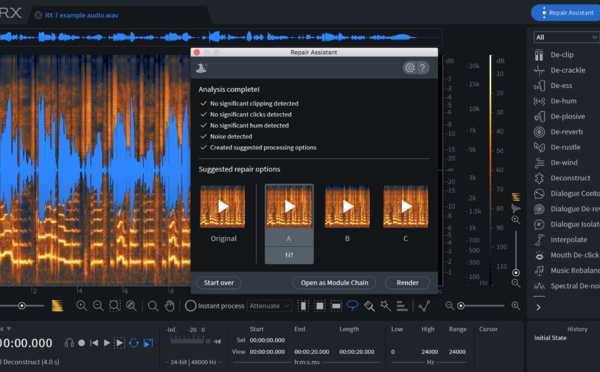
Task: Open Repair Assistant help question mark
Action: (422, 68)
